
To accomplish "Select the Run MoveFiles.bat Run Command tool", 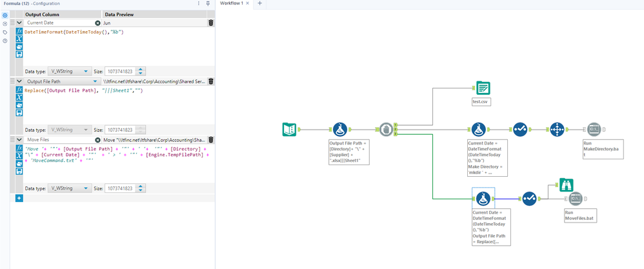I will [576, 199].
